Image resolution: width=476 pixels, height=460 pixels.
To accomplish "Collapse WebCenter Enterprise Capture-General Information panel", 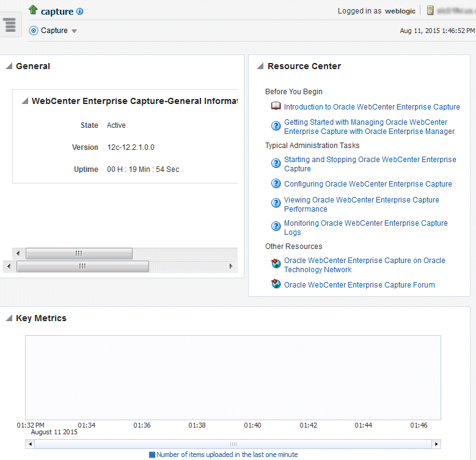I will 25,101.
